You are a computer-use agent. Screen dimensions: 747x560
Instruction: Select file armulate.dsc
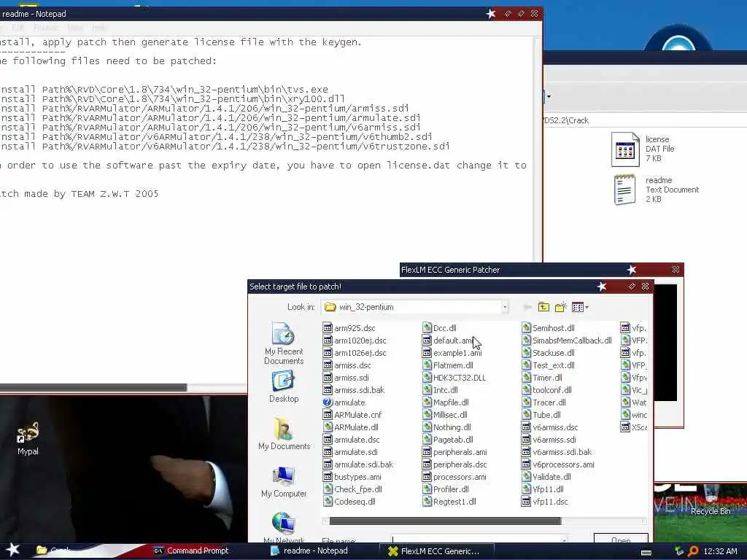pos(352,440)
